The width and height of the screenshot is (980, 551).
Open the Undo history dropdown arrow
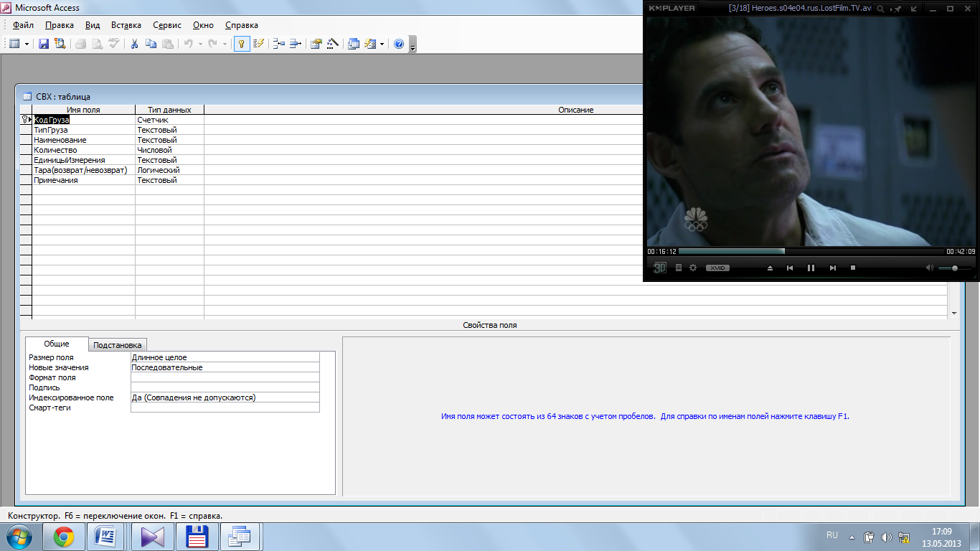coord(200,44)
